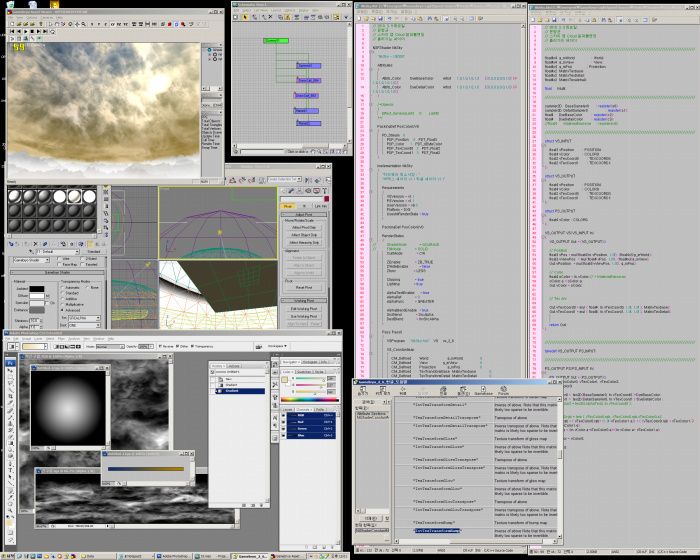Click the red record icon in Gamebryo toolbar

point(169,24)
